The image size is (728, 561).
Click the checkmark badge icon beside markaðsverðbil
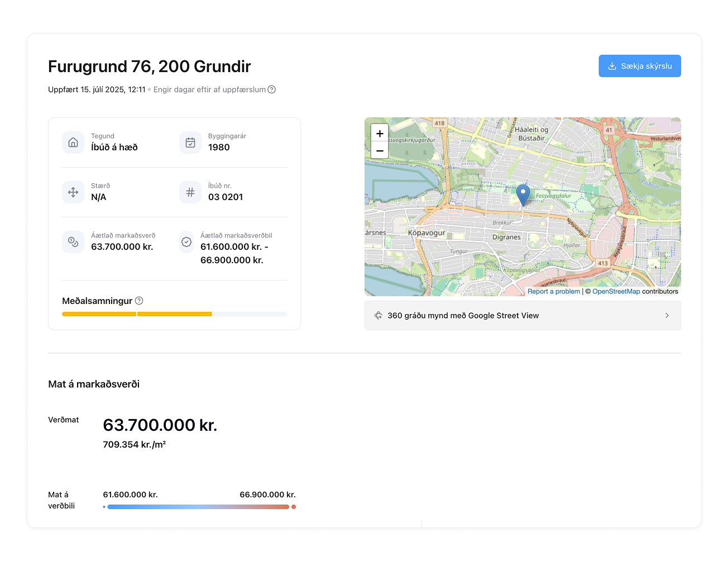coord(186,242)
